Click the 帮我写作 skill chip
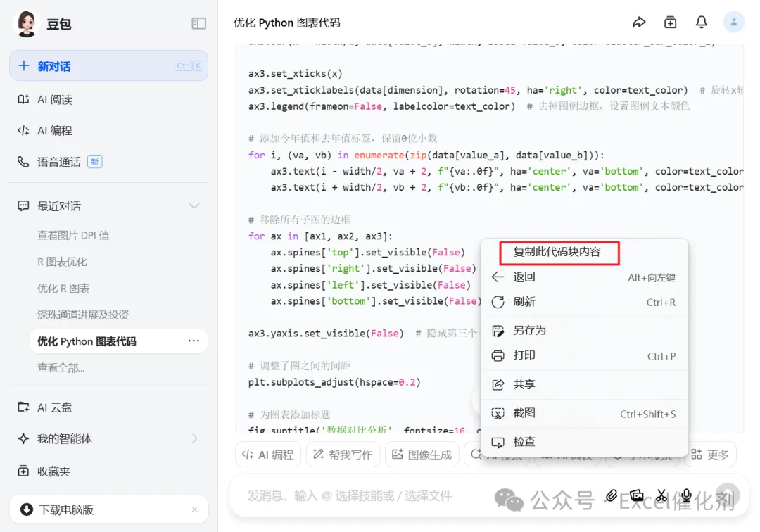The height and width of the screenshot is (532, 760). [x=343, y=455]
